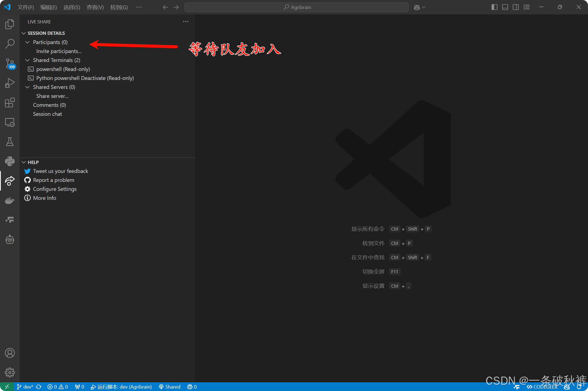588x391 pixels.
Task: Open the Manage gear icon
Action: pos(10,373)
